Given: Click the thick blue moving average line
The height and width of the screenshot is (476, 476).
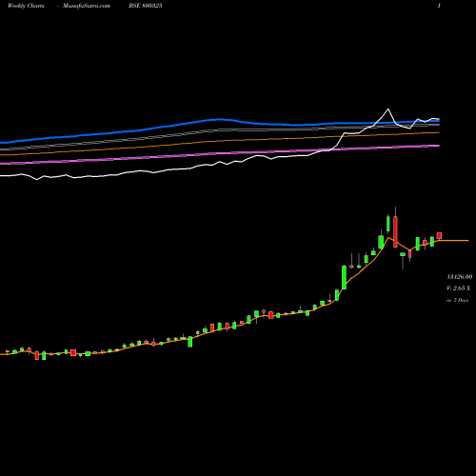Looking at the screenshot, I should click(219, 120).
